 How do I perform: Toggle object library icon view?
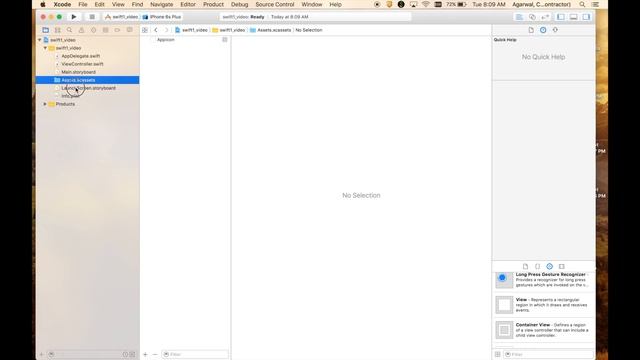click(498, 354)
